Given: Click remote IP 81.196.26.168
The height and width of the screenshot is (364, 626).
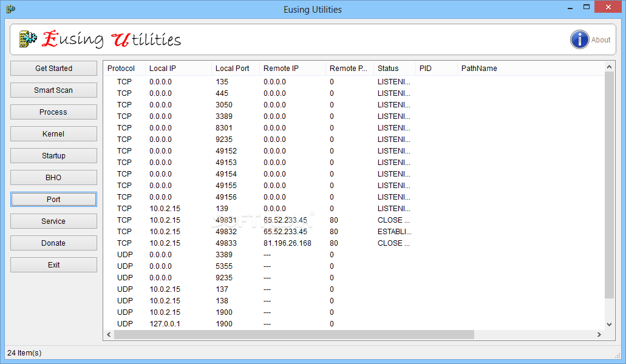Looking at the screenshot, I should (287, 243).
